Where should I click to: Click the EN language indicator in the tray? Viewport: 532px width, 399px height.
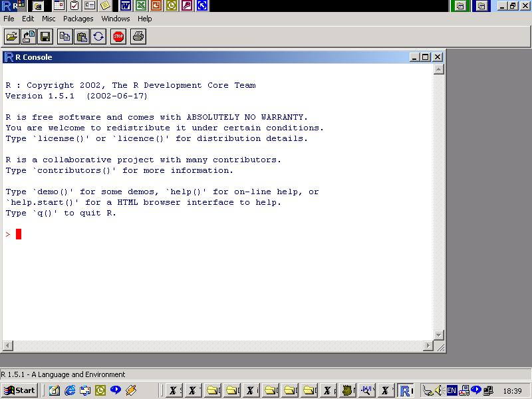pos(452,390)
